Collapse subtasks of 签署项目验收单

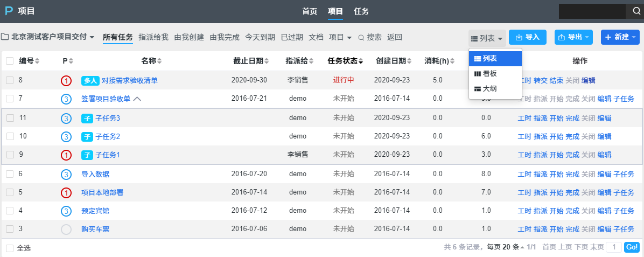click(x=137, y=99)
